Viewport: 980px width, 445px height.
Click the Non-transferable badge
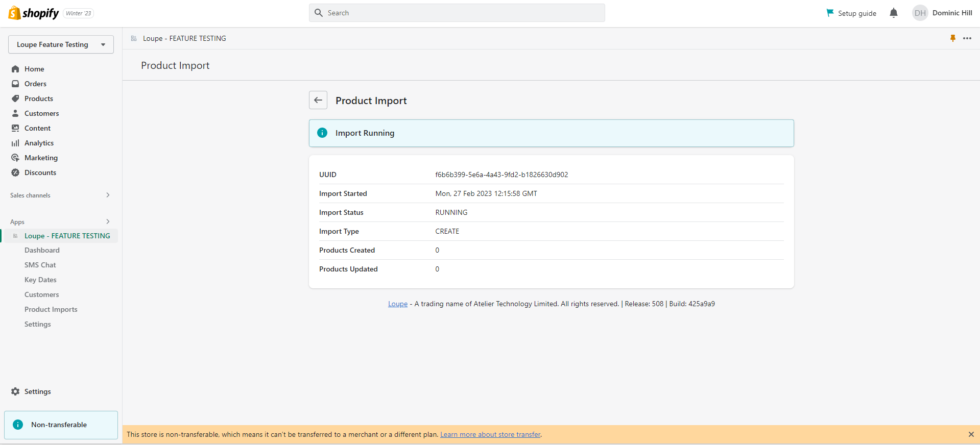pos(61,425)
